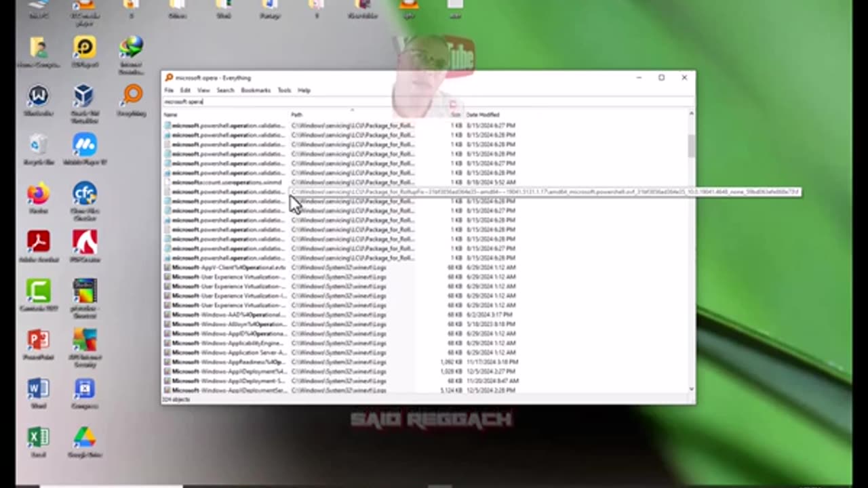Click the 1,028 KB size cell

coord(451,372)
